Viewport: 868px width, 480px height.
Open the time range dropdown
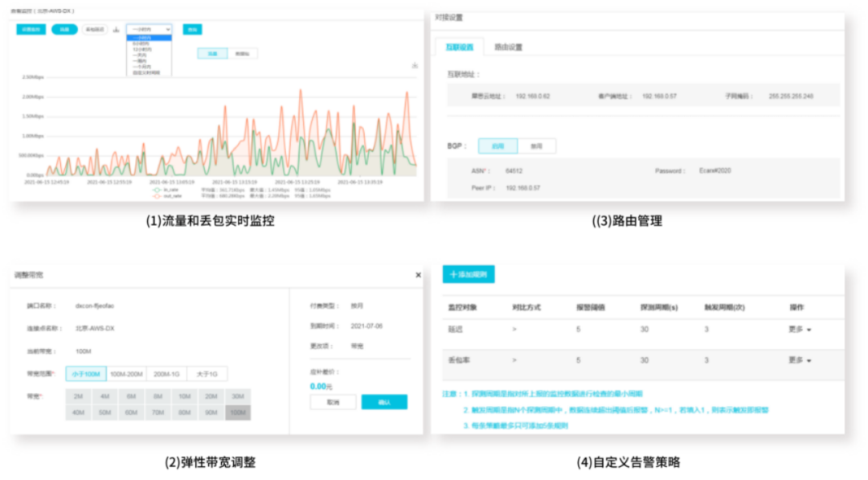[149, 29]
